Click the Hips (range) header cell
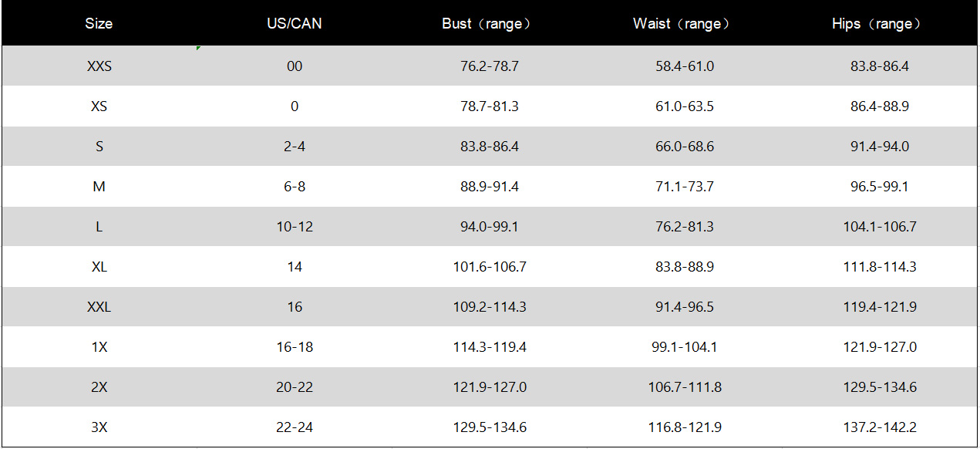Screen dimensions: 980x449 click(x=879, y=24)
